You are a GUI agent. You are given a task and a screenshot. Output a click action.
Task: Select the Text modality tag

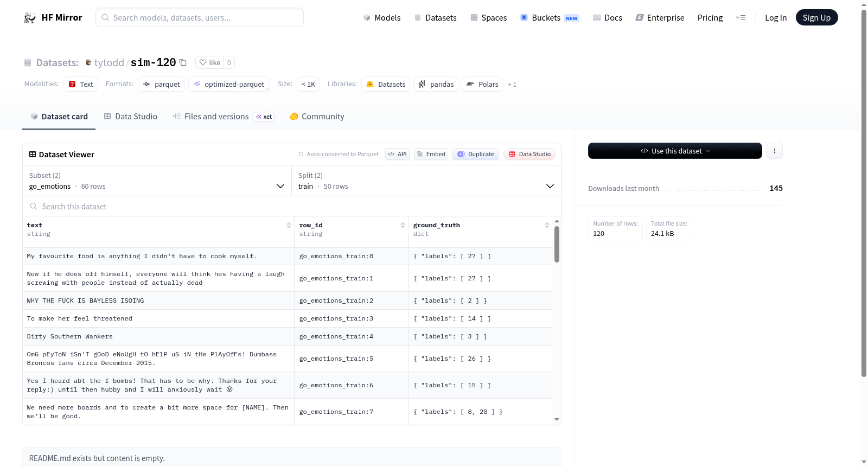[81, 84]
